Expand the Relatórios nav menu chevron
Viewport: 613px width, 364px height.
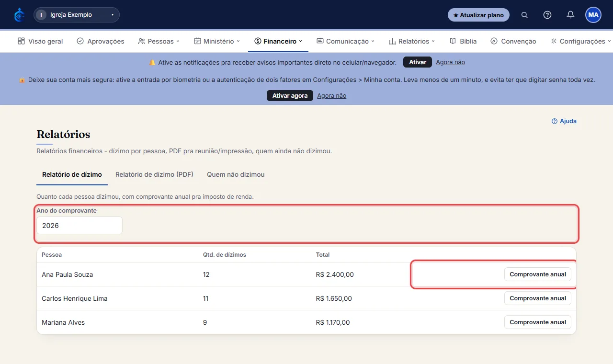pyautogui.click(x=433, y=41)
